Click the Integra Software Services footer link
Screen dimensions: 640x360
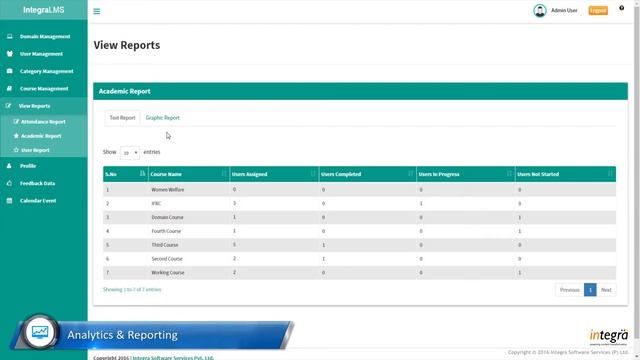(x=173, y=358)
